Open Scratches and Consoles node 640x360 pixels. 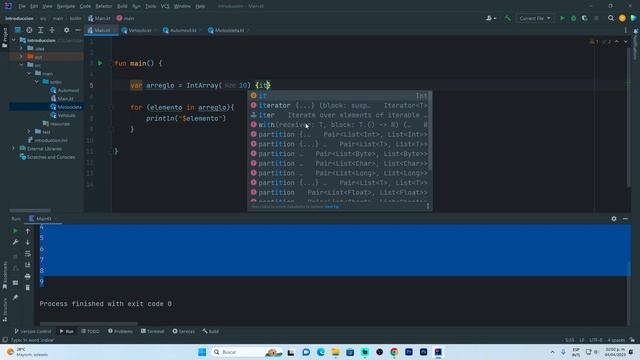(47, 157)
